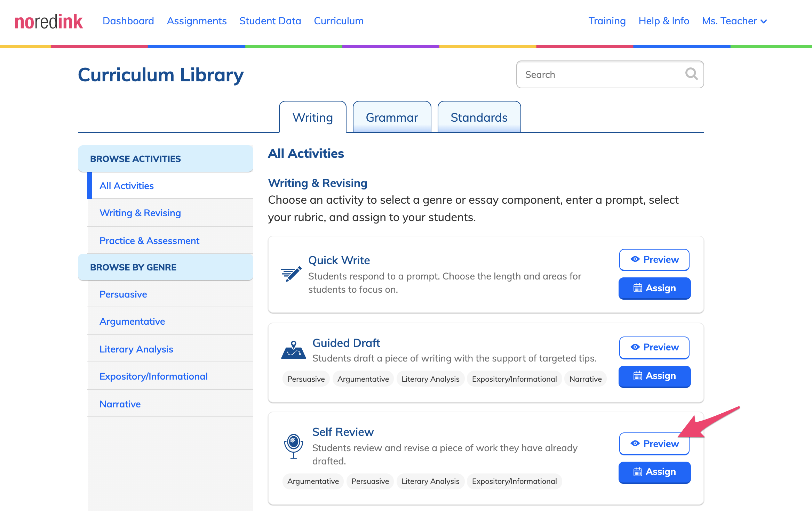Image resolution: width=812 pixels, height=511 pixels.
Task: Browse the Persuasive genre
Action: [170, 294]
